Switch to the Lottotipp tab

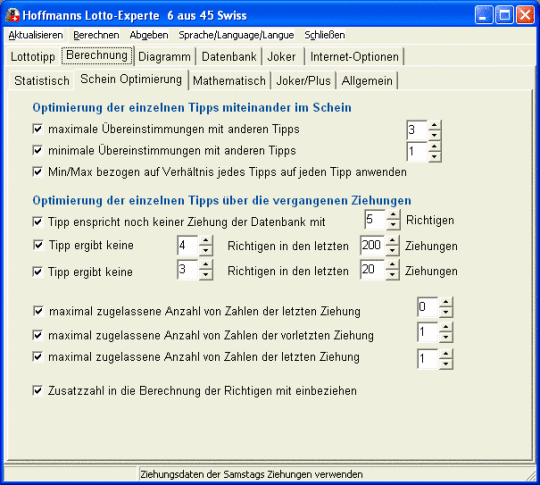[x=33, y=56]
